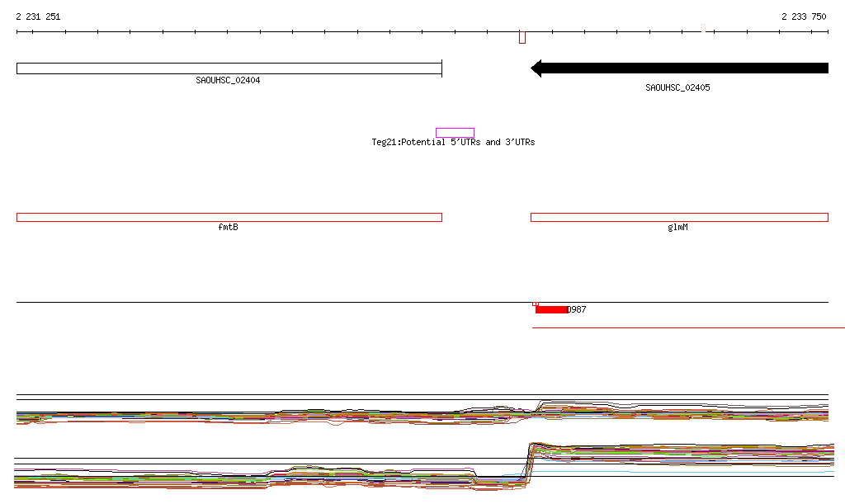Select the black SAOUHSC_02405 gene arrow
The image size is (845, 504).
(x=680, y=68)
